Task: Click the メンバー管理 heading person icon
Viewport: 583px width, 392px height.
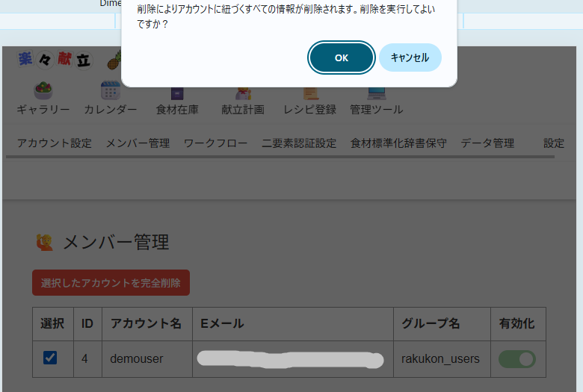Action: [45, 242]
